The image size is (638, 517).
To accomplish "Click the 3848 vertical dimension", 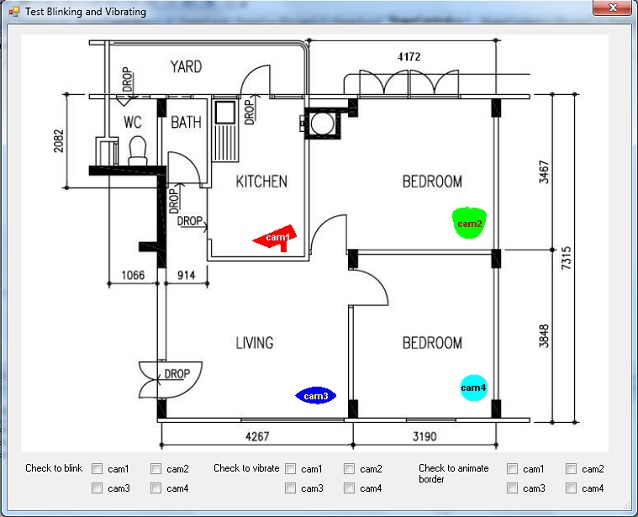I will click(x=544, y=336).
